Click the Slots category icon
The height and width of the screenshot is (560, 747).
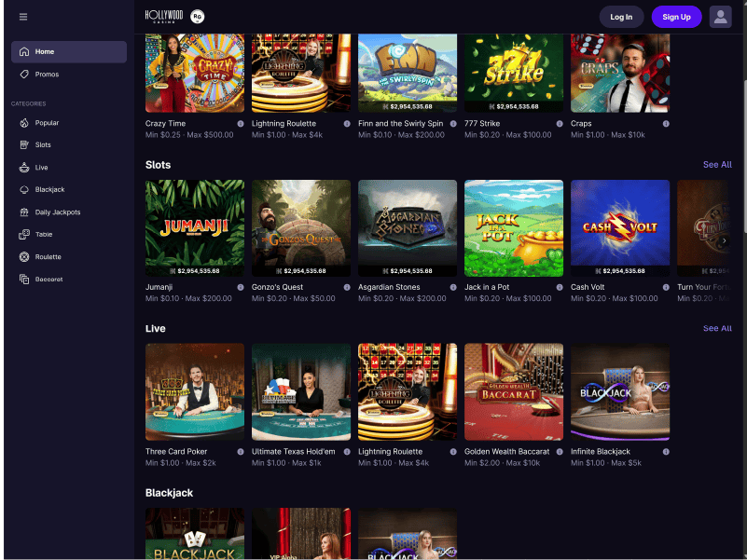pos(24,144)
